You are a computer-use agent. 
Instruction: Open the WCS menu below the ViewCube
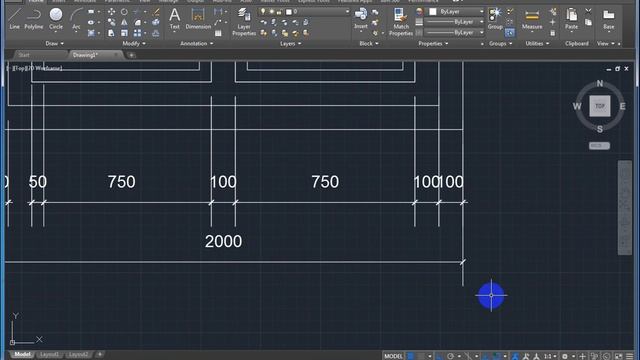click(x=599, y=146)
